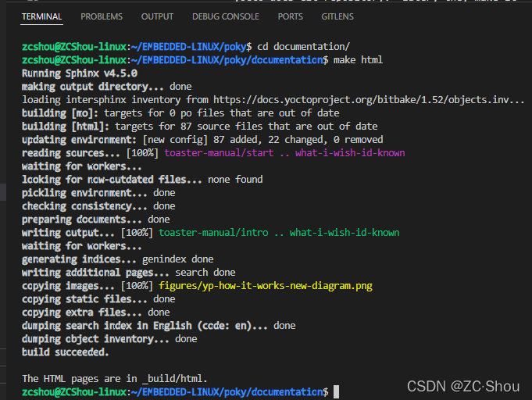
Task: Click the 'build succeeded.' line
Action: [65, 352]
